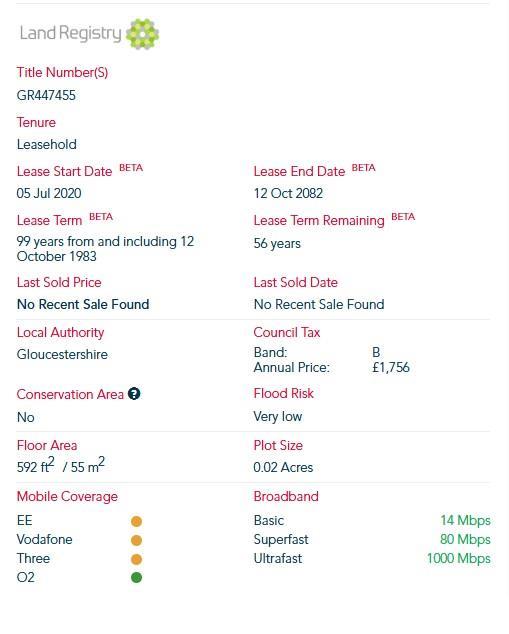509x634 pixels.
Task: Click the Vodafone orange coverage indicator
Action: (137, 540)
